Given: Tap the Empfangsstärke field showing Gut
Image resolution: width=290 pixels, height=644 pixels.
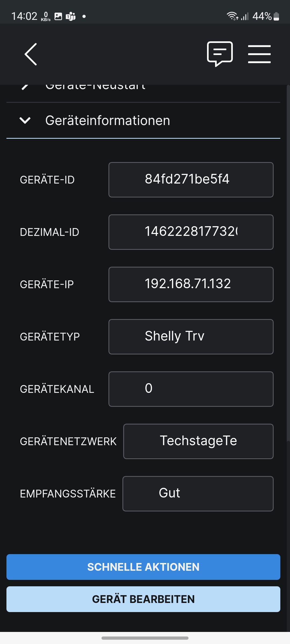Looking at the screenshot, I should tap(198, 494).
